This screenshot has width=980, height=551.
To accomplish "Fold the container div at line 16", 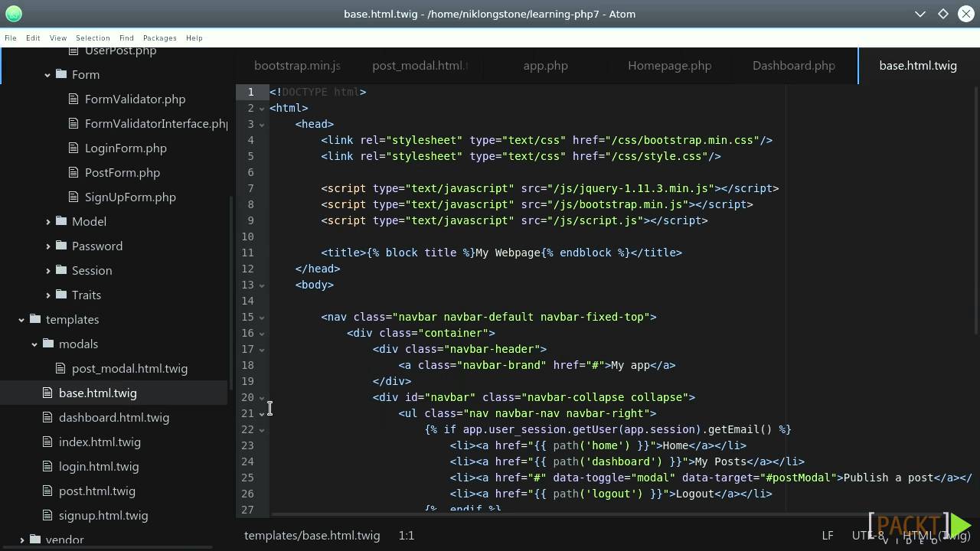I will pos(262,333).
